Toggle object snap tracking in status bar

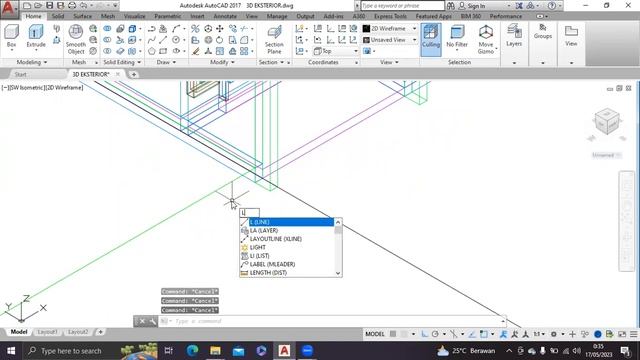(x=472, y=334)
